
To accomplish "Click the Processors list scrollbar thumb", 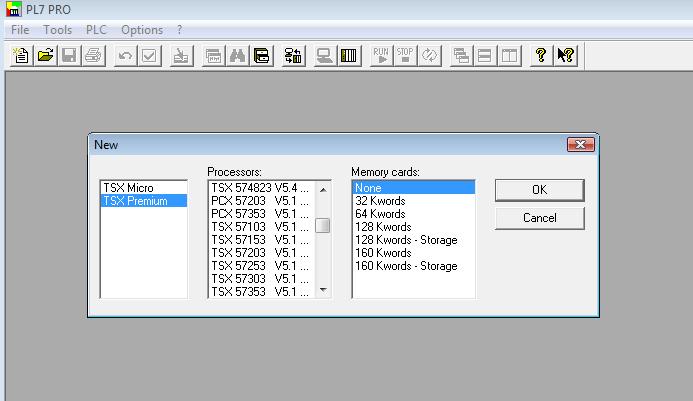I will pos(323,225).
